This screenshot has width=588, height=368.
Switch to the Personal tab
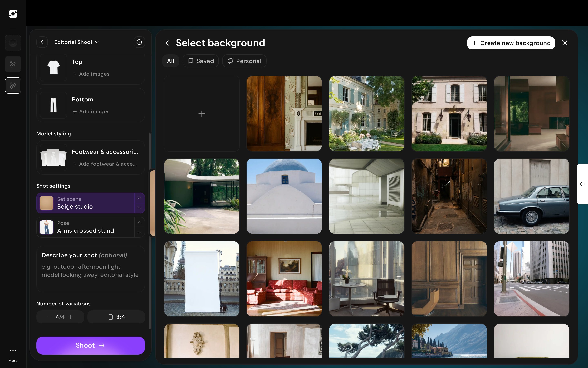pos(244,61)
